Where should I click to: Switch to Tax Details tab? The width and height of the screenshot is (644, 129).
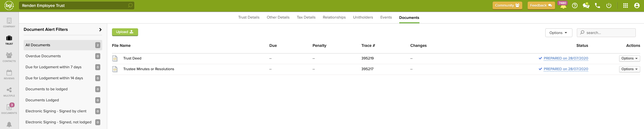306,17
